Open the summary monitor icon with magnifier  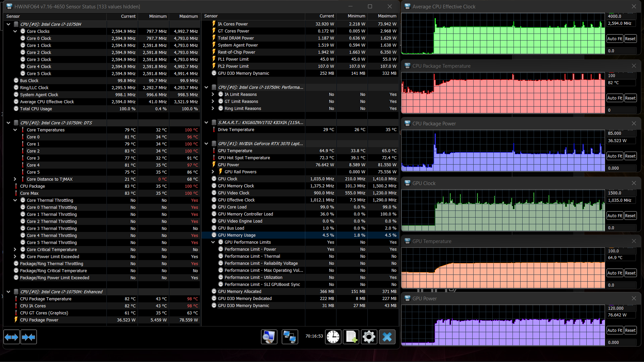[269, 337]
